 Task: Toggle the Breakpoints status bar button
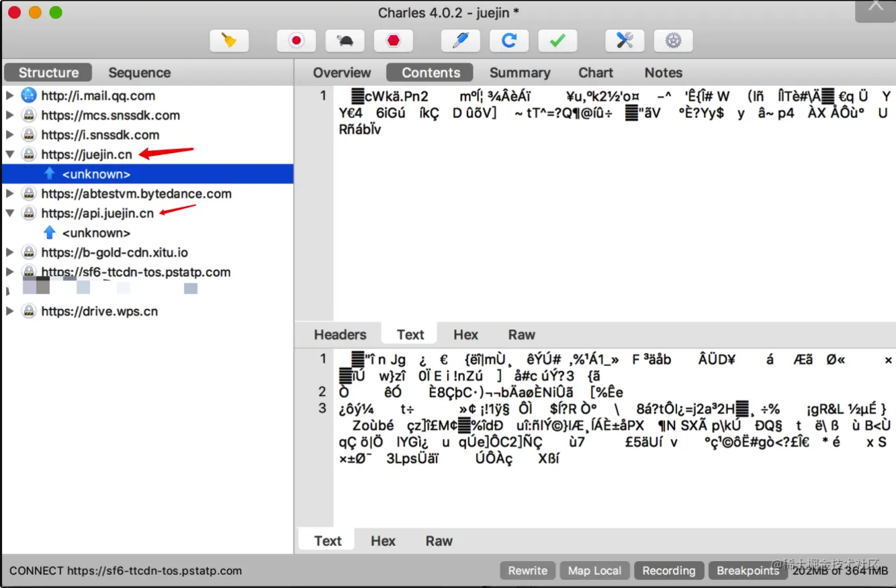[748, 571]
